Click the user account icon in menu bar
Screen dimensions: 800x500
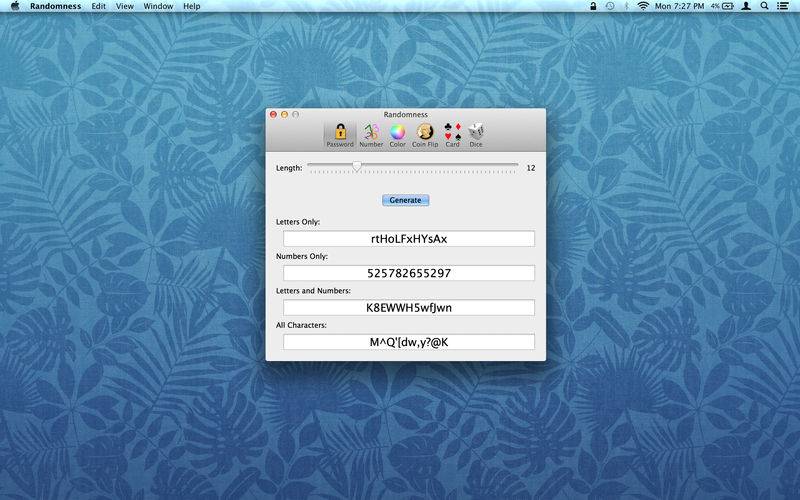pyautogui.click(x=746, y=6)
